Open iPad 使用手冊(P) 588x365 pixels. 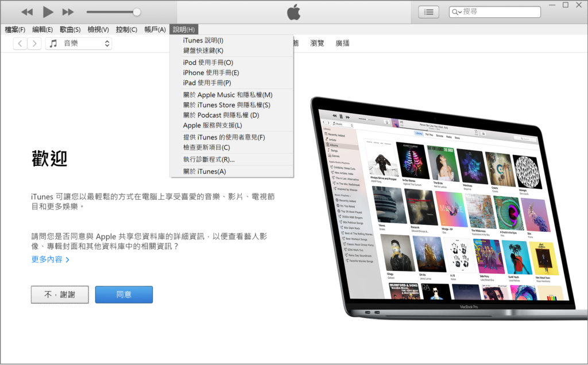point(232,83)
